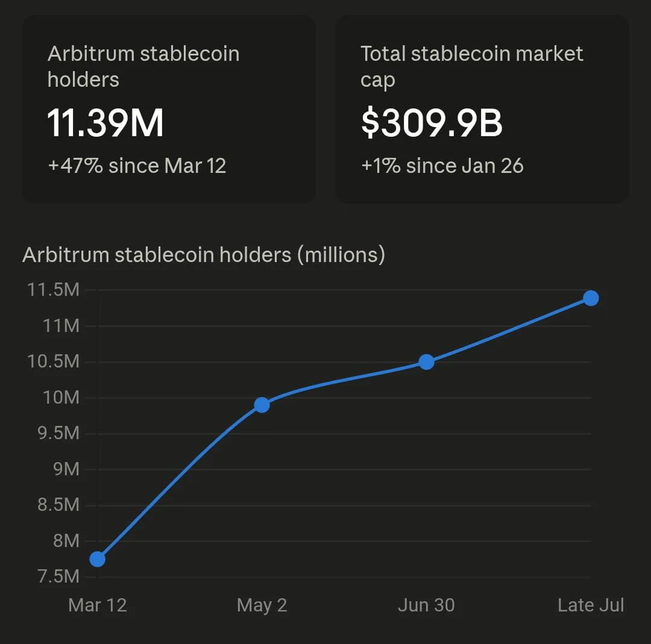Click the +1% since Jan 26 text
This screenshot has width=651, height=644.
point(442,166)
